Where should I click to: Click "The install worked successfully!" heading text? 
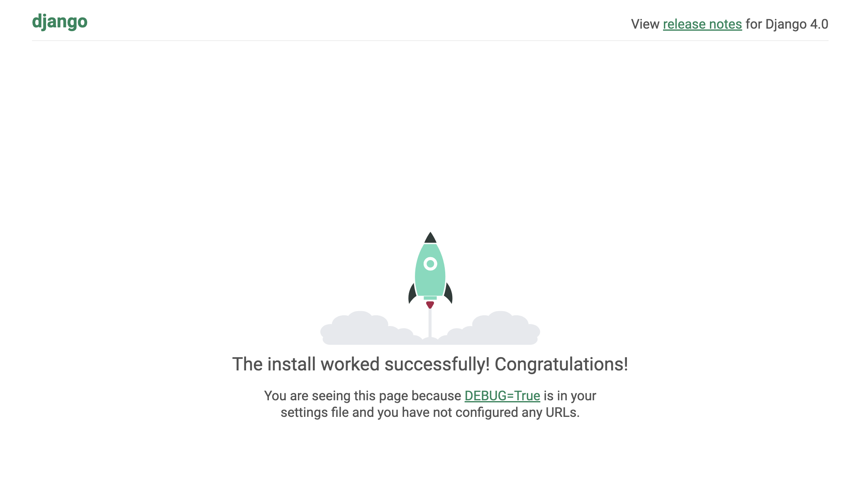point(361,364)
